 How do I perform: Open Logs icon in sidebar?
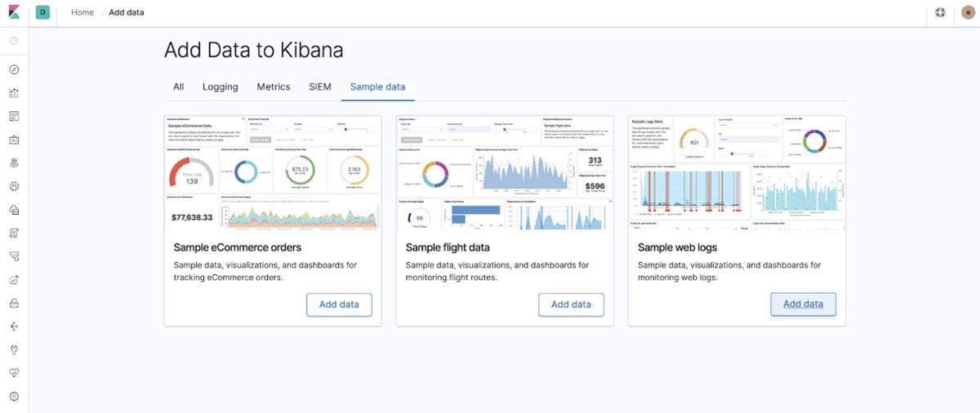[14, 233]
